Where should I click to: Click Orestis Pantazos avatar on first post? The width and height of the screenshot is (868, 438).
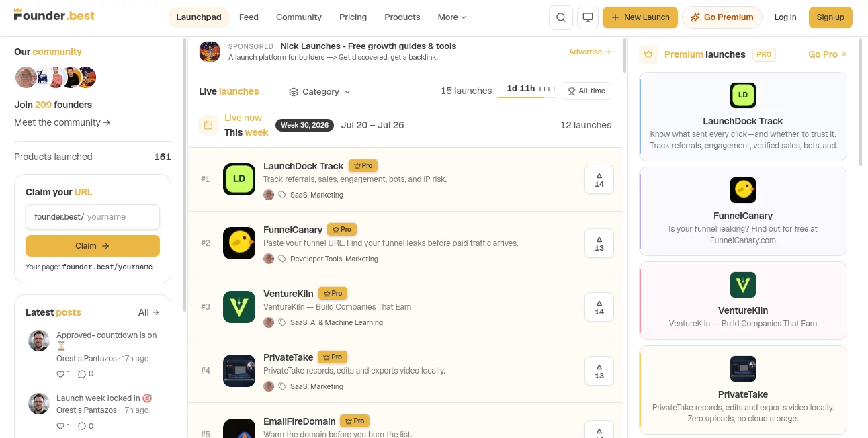[x=39, y=341]
